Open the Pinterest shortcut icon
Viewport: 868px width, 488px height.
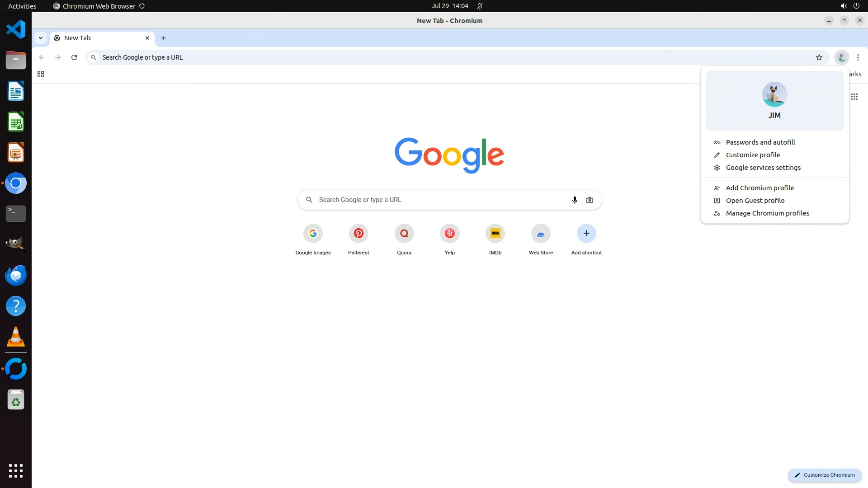click(359, 234)
